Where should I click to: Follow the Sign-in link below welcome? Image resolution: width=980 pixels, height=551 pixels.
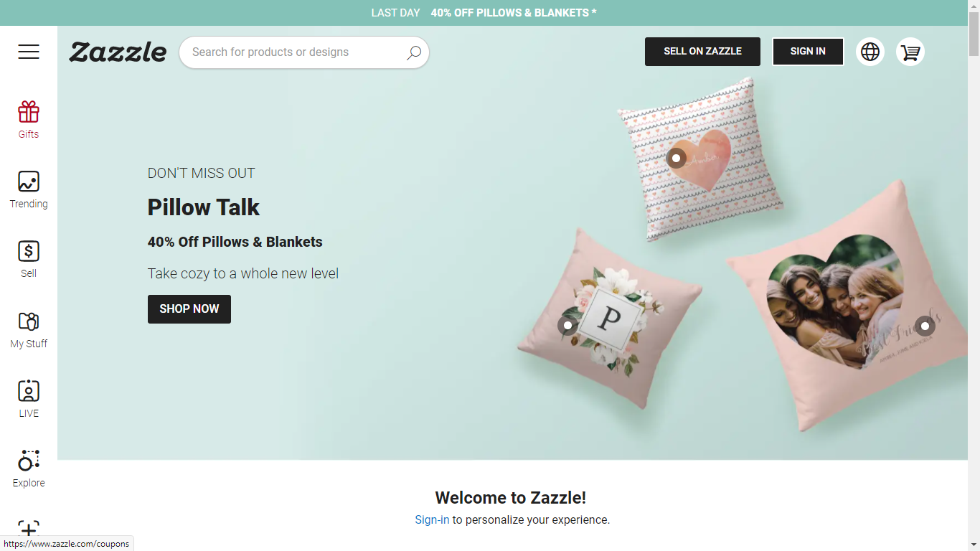pyautogui.click(x=432, y=519)
